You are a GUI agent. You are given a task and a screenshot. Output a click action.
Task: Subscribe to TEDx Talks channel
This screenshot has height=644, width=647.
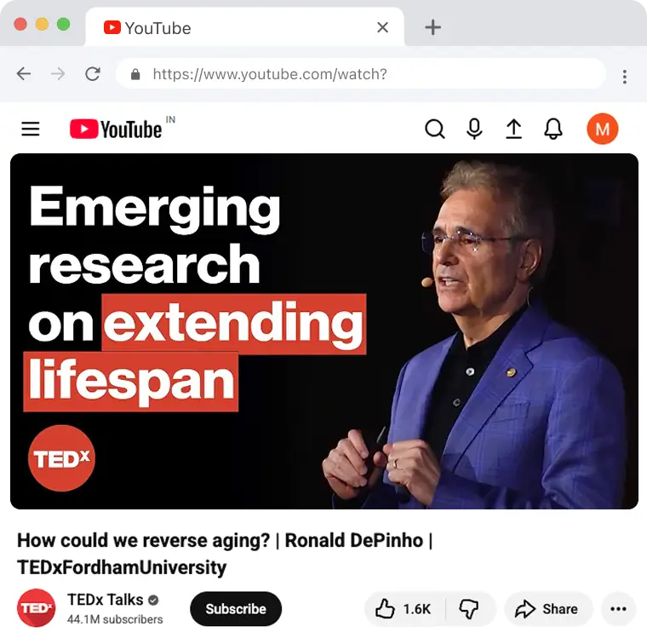coord(236,609)
